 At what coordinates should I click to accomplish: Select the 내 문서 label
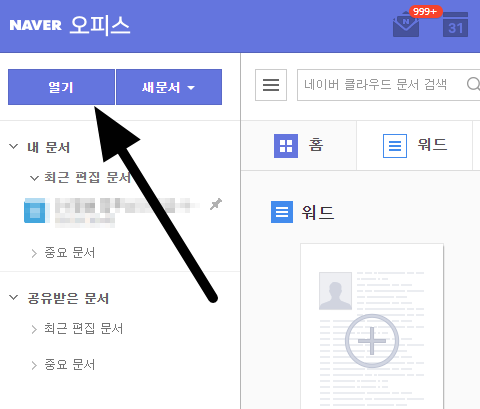click(x=49, y=147)
